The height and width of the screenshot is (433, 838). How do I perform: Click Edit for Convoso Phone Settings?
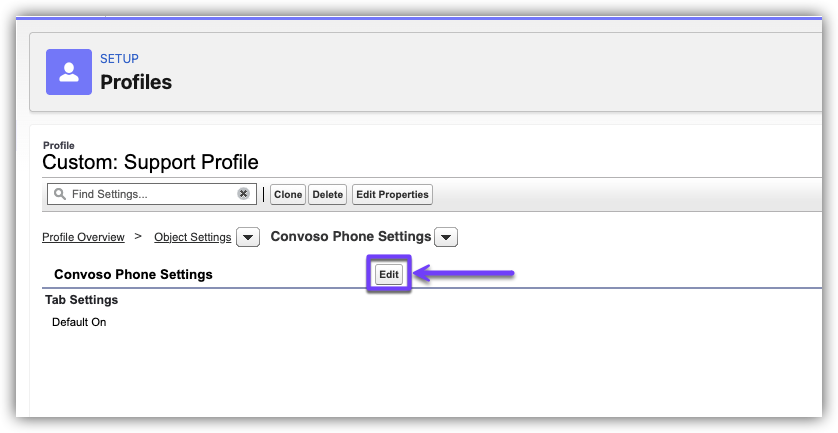tap(388, 274)
